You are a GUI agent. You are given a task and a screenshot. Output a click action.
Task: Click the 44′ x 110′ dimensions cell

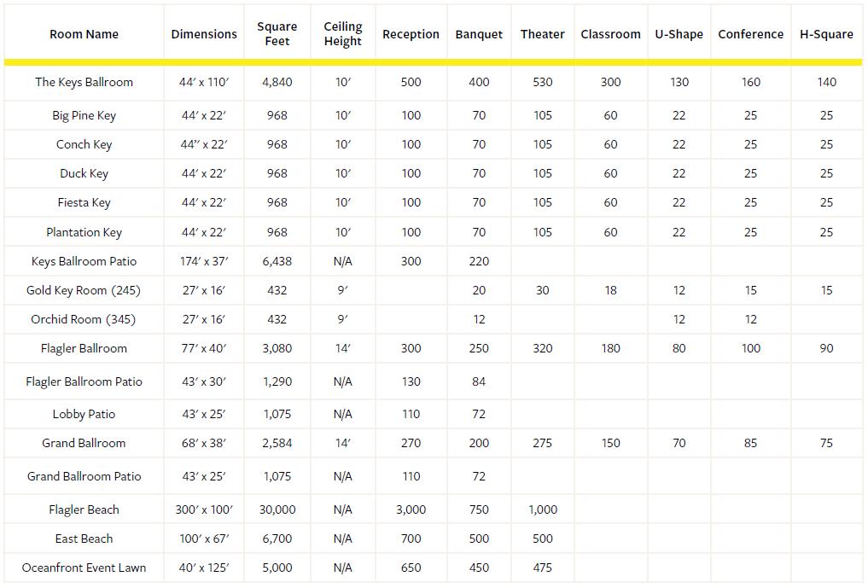204,82
